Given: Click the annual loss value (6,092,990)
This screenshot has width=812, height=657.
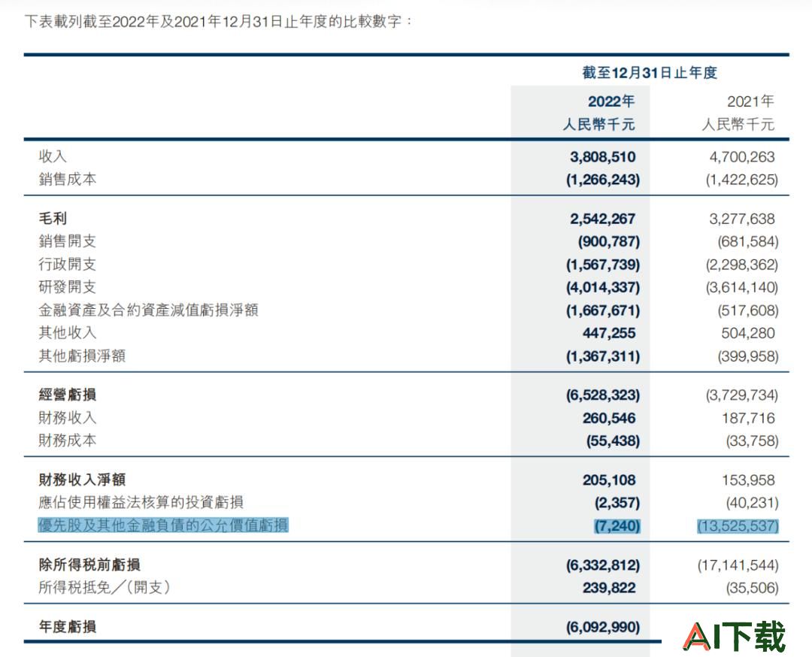Looking at the screenshot, I should 603,627.
